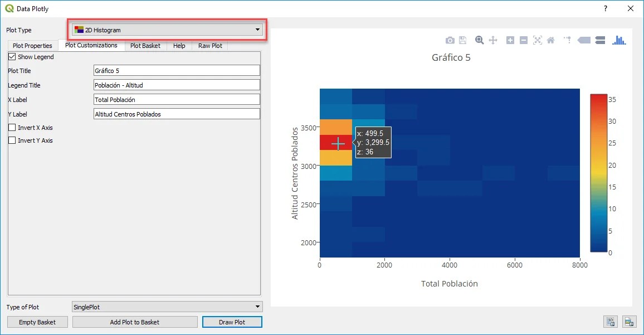The height and width of the screenshot is (335, 644).
Task: Click the Legend Title field Población - Altitud
Action: pos(177,85)
